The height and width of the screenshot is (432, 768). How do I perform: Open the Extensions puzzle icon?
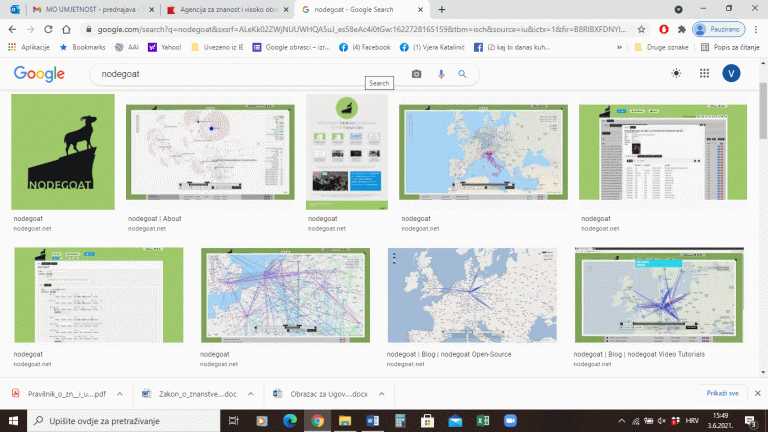[681, 29]
